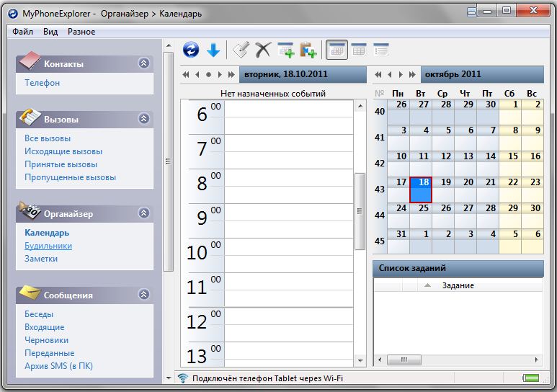Open Телефон contacts link
The image size is (557, 392).
pyautogui.click(x=42, y=83)
